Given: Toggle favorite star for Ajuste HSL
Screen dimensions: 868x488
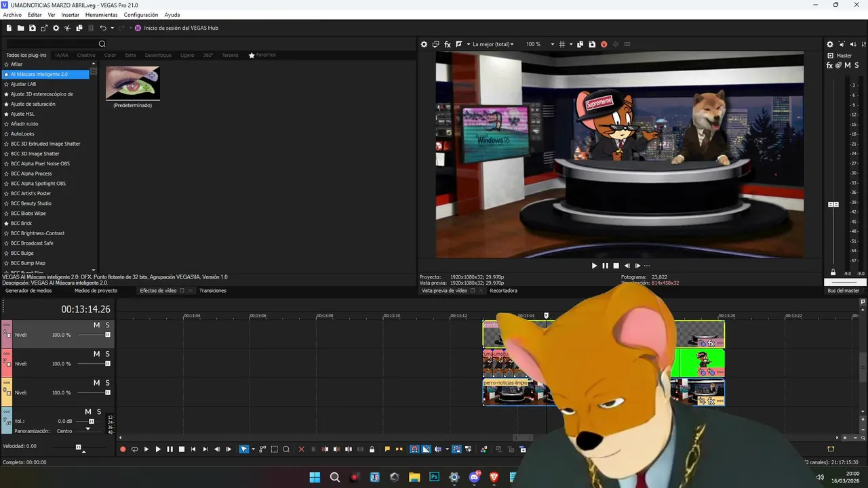Looking at the screenshot, I should click(x=6, y=114).
